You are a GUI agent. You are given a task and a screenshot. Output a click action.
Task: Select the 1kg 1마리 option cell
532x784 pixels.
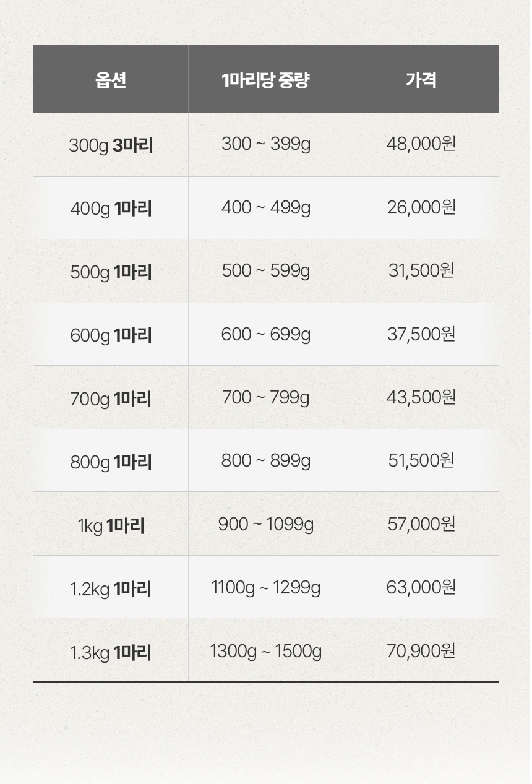(x=111, y=525)
